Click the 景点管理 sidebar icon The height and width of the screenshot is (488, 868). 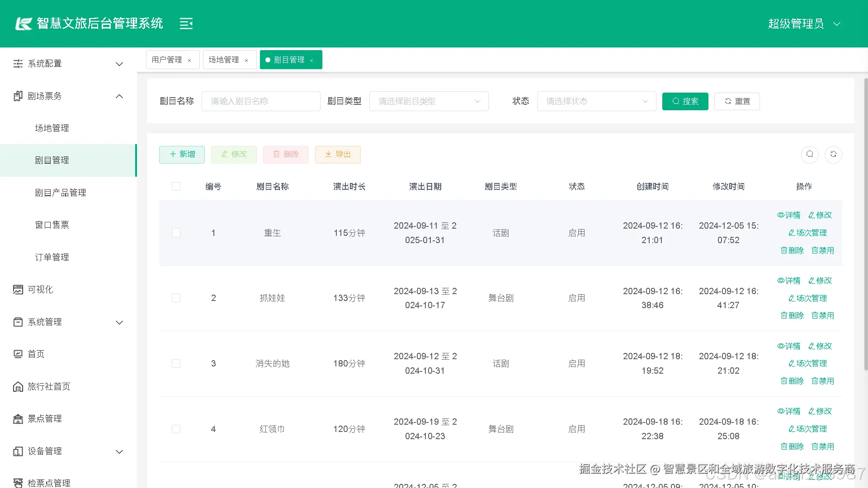pos(18,419)
